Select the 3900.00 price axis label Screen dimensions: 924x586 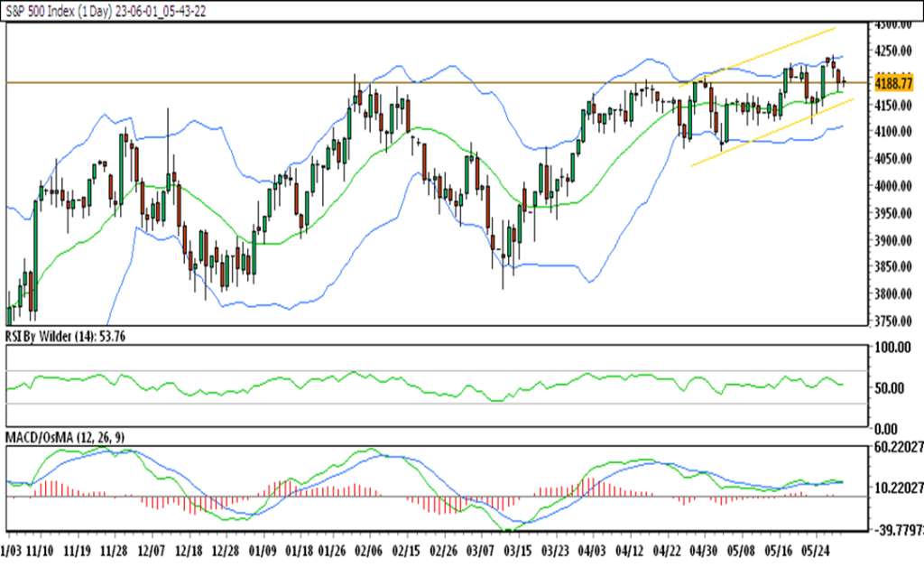893,240
